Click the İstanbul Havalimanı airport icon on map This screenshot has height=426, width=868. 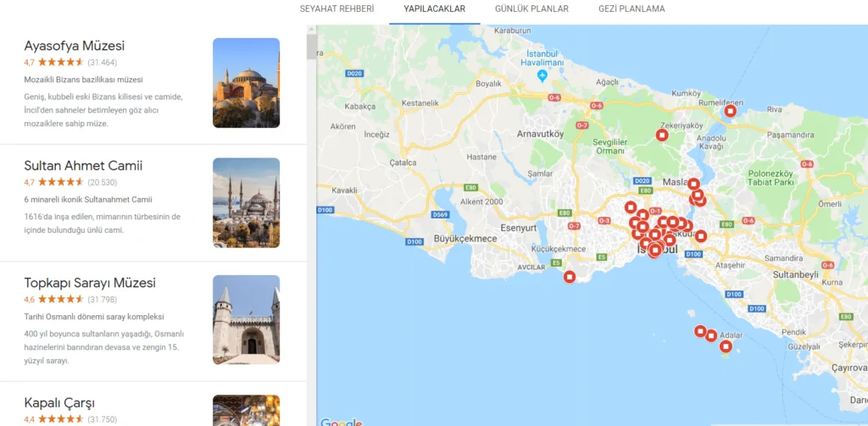pos(542,75)
